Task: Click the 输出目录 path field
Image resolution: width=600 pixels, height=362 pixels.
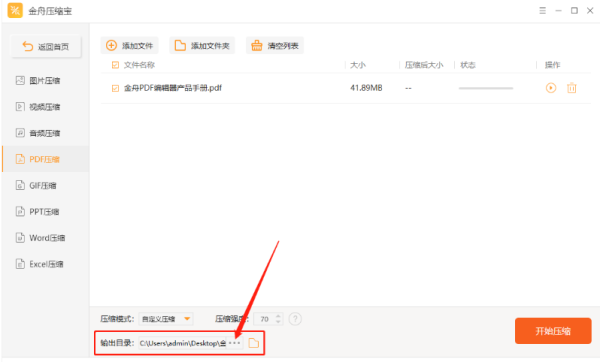Action: 183,343
